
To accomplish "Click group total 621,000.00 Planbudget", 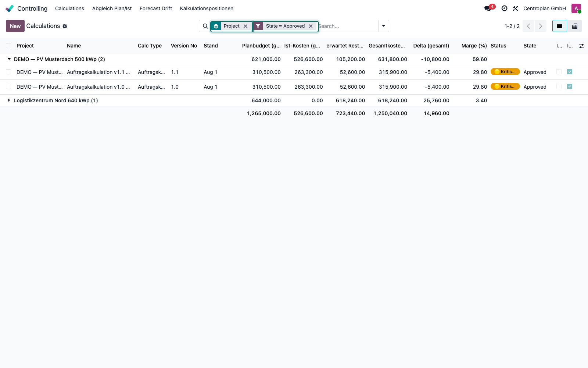I will [x=266, y=59].
